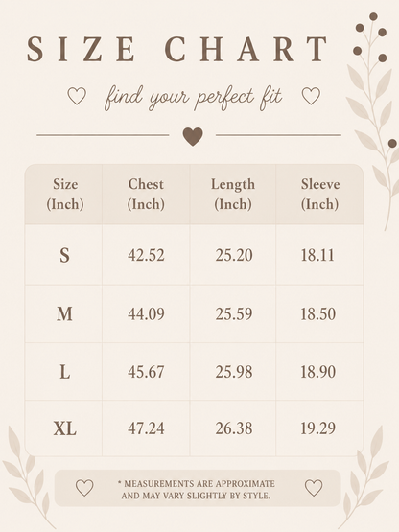Click the SIZE CHART title
The width and height of the screenshot is (399, 532).
click(x=177, y=49)
